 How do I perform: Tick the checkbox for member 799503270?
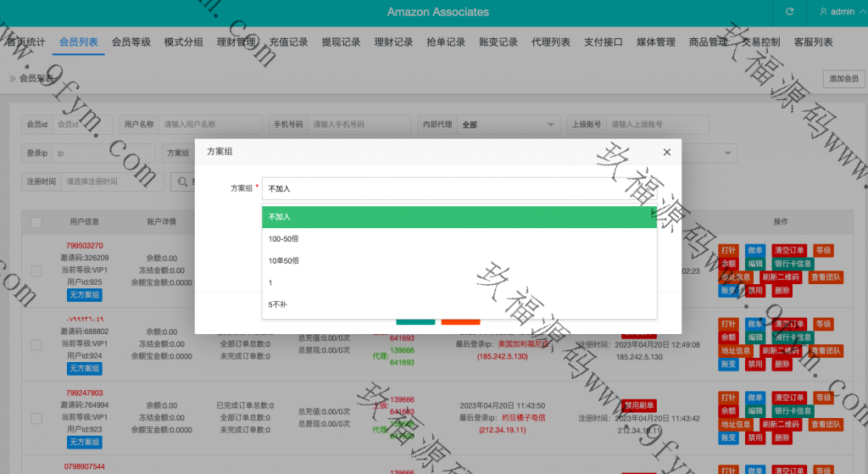tap(36, 270)
